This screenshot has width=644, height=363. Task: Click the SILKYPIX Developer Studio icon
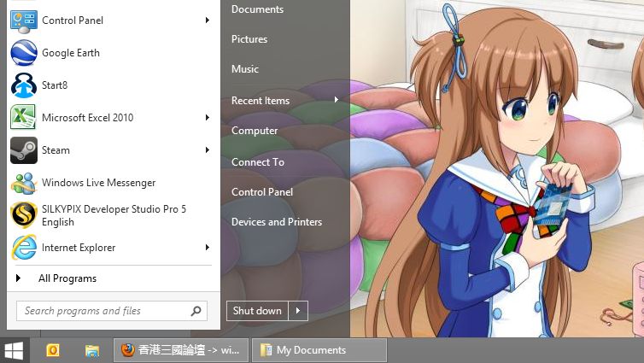[24, 215]
